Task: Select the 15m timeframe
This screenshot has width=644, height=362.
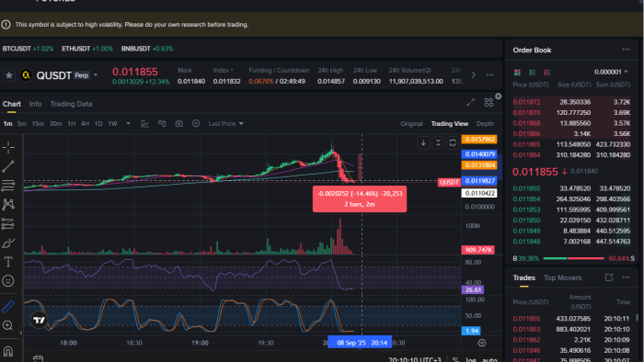Action: (x=38, y=124)
